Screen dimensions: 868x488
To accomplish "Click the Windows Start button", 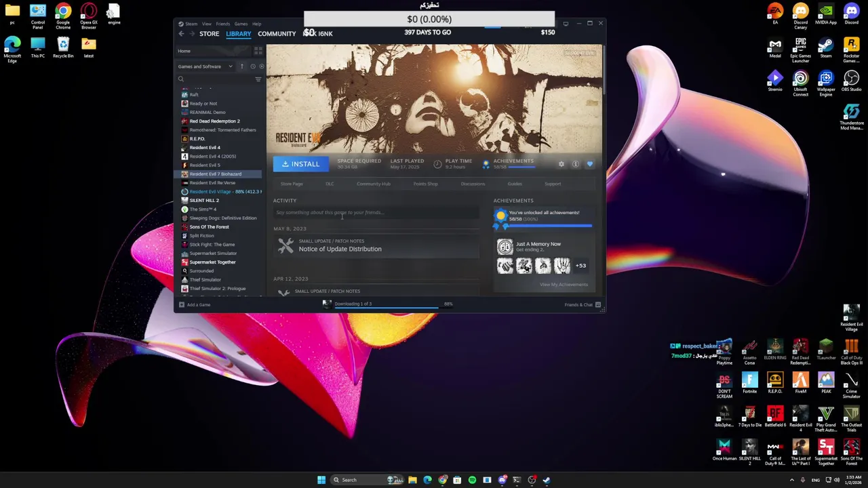I will [x=321, y=480].
